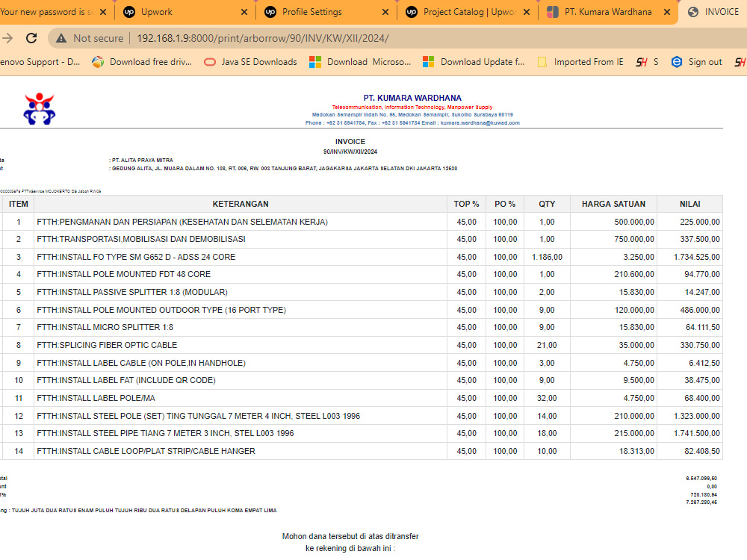This screenshot has width=747, height=560.
Task: Click the Profile Settings tab favicon
Action: coord(270,12)
